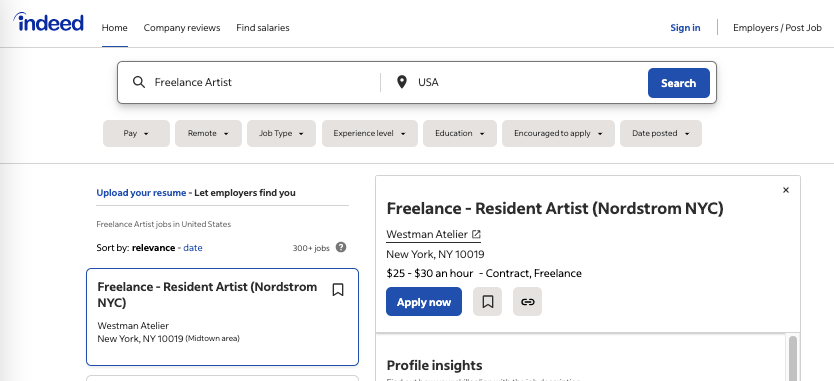
Task: Click the location pin icon
Action: 402,82
